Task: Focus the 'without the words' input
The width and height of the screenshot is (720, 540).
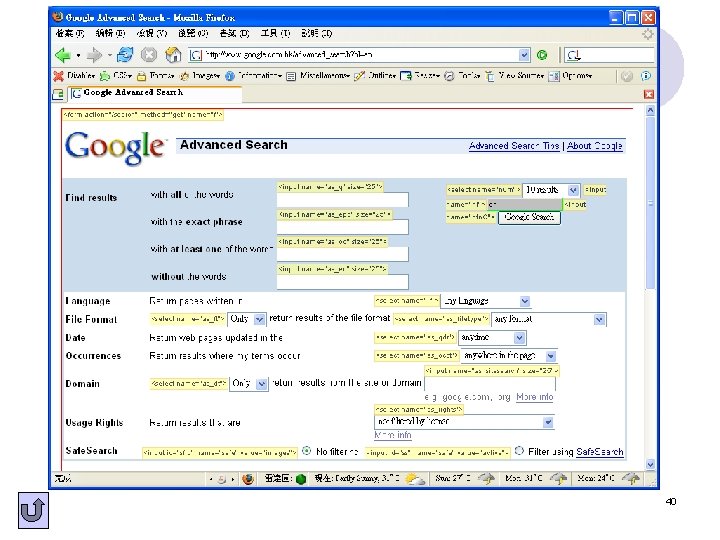Action: (x=343, y=282)
